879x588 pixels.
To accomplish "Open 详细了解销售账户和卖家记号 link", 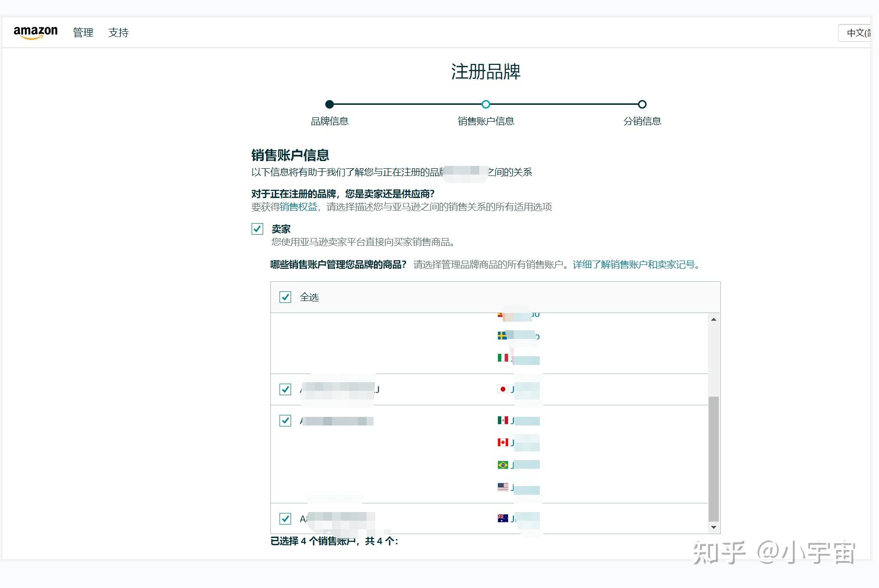I will tap(634, 264).
